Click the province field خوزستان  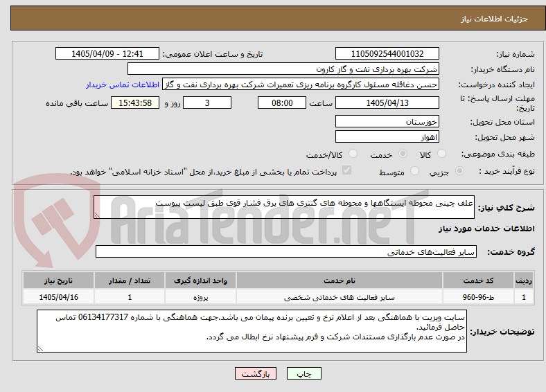pos(387,121)
